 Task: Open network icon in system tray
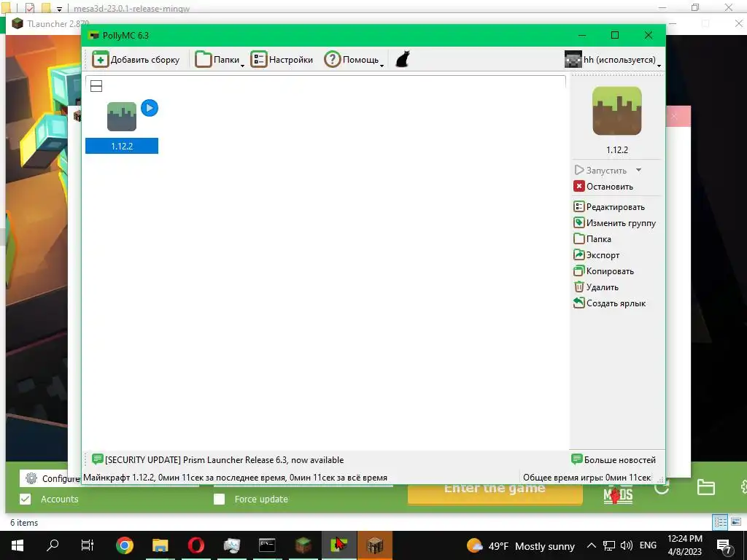609,545
